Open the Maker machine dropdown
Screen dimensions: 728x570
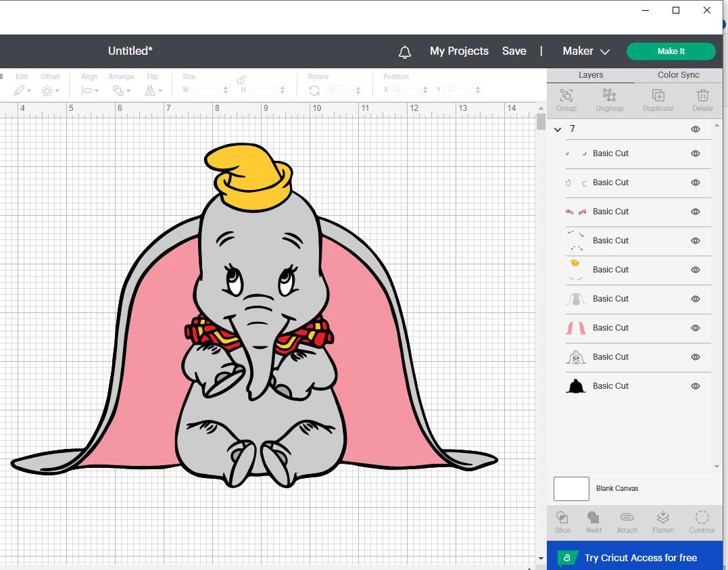pyautogui.click(x=586, y=51)
